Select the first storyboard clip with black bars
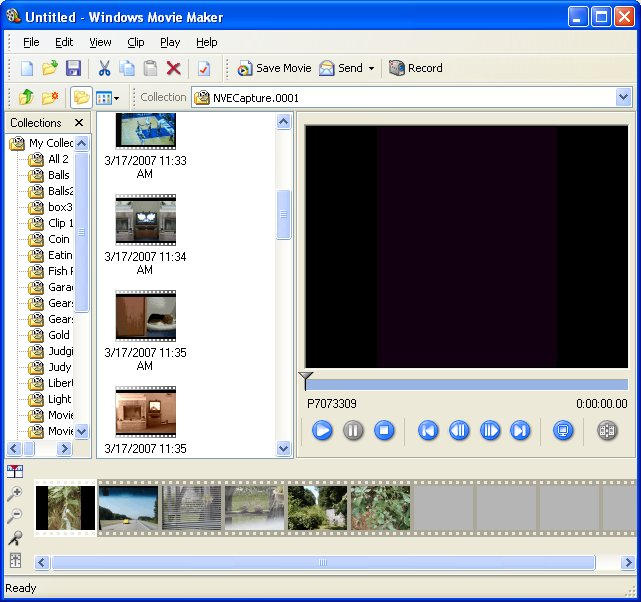This screenshot has height=602, width=641. [65, 508]
